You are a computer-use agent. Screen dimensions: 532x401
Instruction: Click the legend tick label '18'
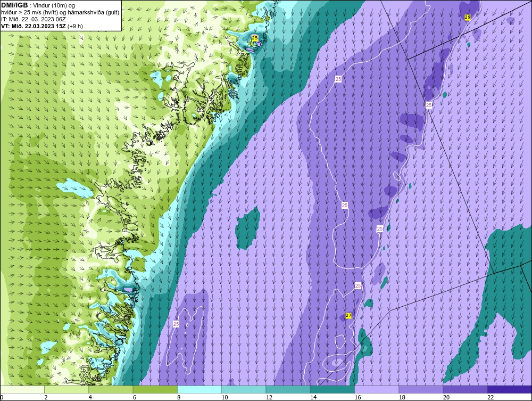402,397
